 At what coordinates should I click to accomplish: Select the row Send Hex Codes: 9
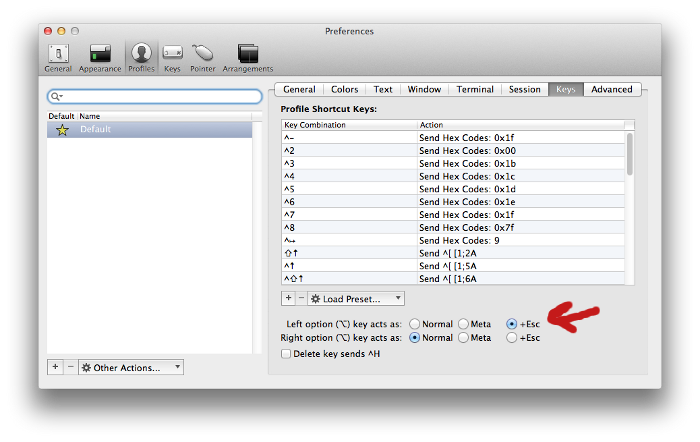pyautogui.click(x=453, y=240)
